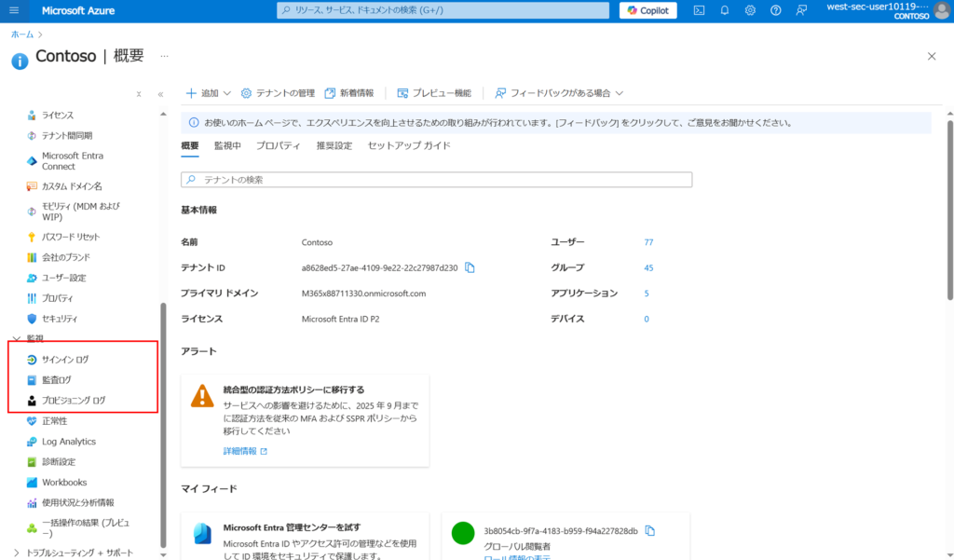Open the hamburger portal menu
Viewport: 954px width, 560px height.
[x=14, y=10]
